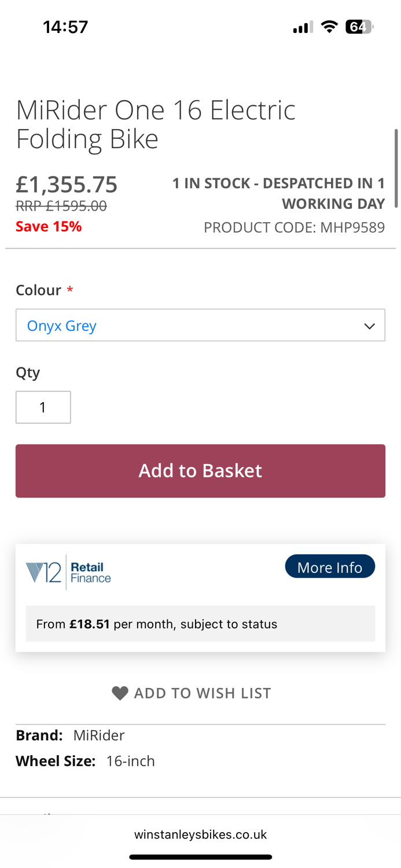401x868 pixels.
Task: Click the From £18.51 per month finance text
Action: (x=157, y=624)
